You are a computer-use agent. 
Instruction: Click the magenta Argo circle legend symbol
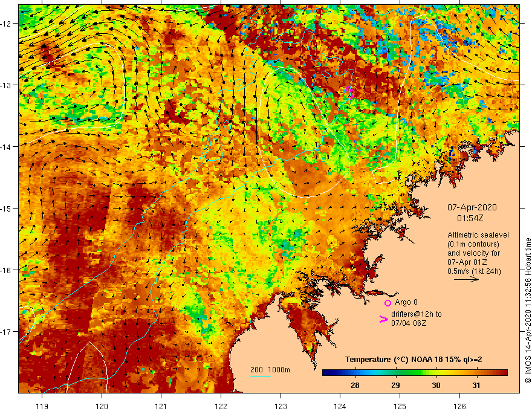coord(388,303)
